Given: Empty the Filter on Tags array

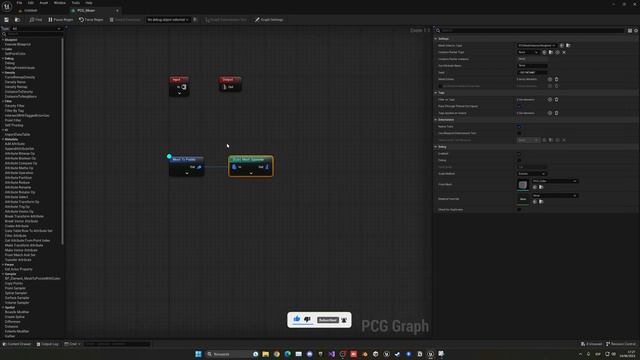Looking at the screenshot, I should coord(556,100).
